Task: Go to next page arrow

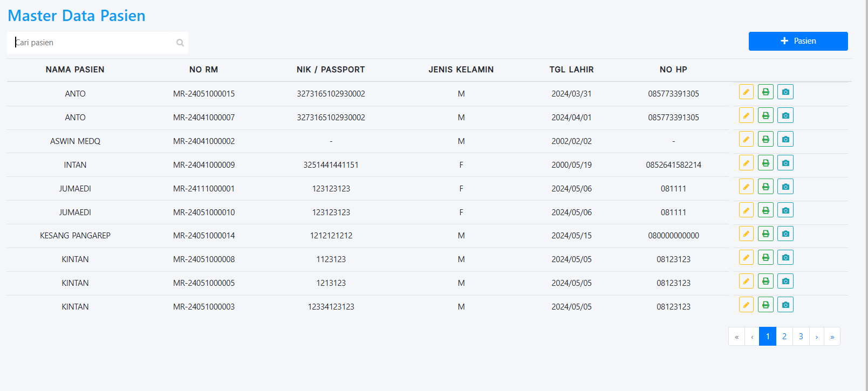Action: (x=817, y=337)
